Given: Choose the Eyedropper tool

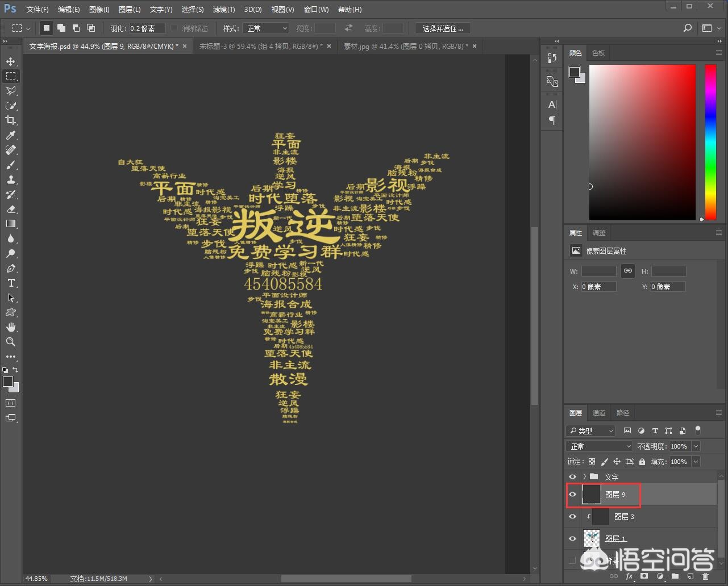Looking at the screenshot, I should click(11, 135).
